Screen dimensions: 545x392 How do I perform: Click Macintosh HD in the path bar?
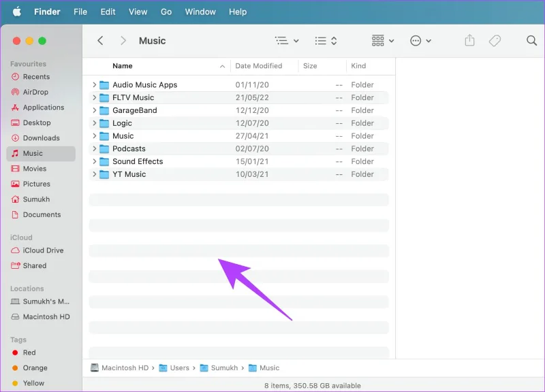coord(120,367)
